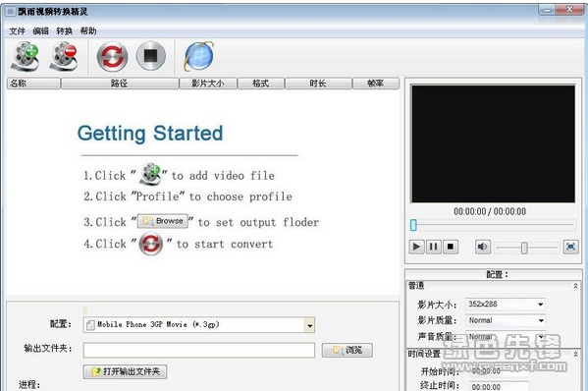Screen dimensions: 588x391
Task: Open the 文件 menu
Action: click(17, 31)
